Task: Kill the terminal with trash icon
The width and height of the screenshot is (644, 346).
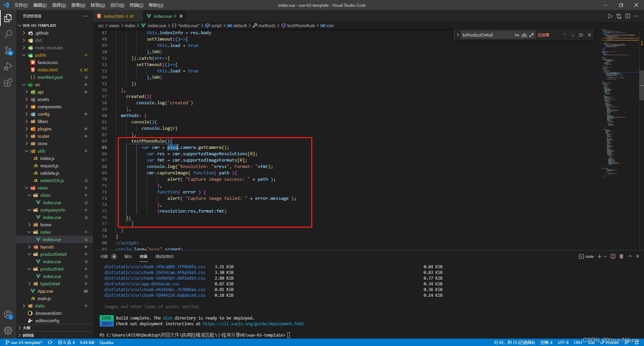Action: [x=621, y=256]
